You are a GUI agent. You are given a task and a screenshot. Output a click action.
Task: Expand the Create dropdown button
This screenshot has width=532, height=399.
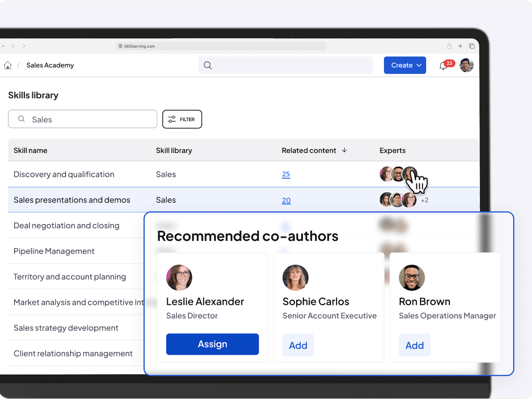[405, 65]
